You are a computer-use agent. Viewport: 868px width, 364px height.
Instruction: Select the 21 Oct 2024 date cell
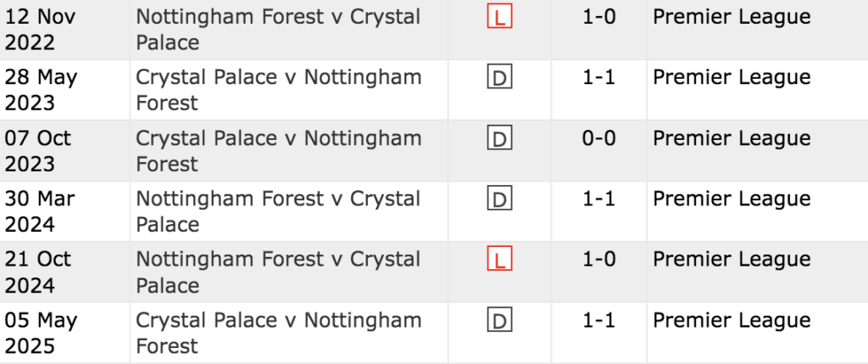[40, 272]
